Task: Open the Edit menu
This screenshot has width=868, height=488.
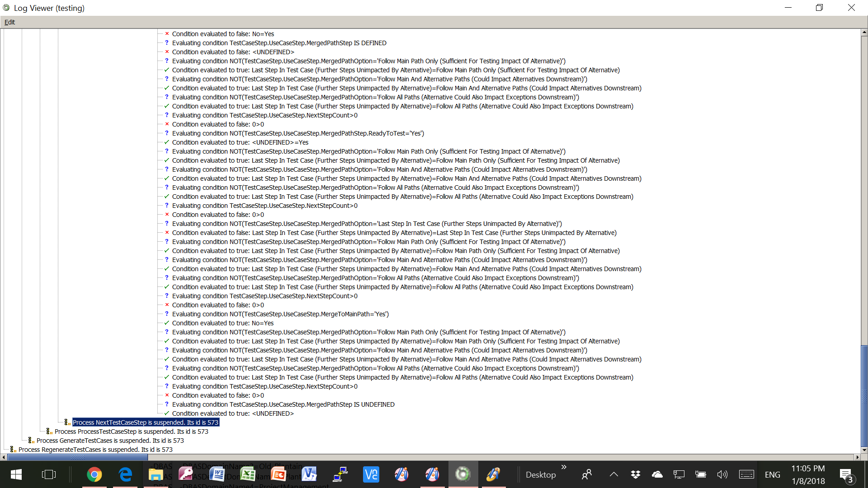Action: tap(9, 22)
